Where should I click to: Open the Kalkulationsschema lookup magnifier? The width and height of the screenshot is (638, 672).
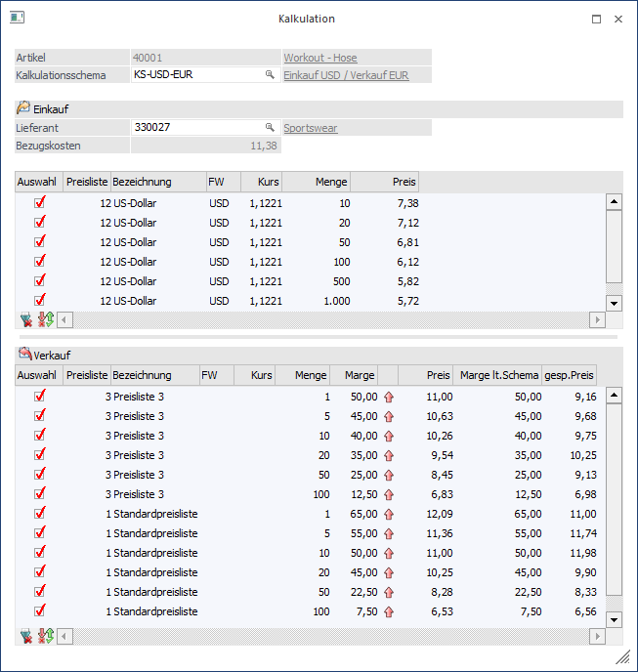coord(270,74)
